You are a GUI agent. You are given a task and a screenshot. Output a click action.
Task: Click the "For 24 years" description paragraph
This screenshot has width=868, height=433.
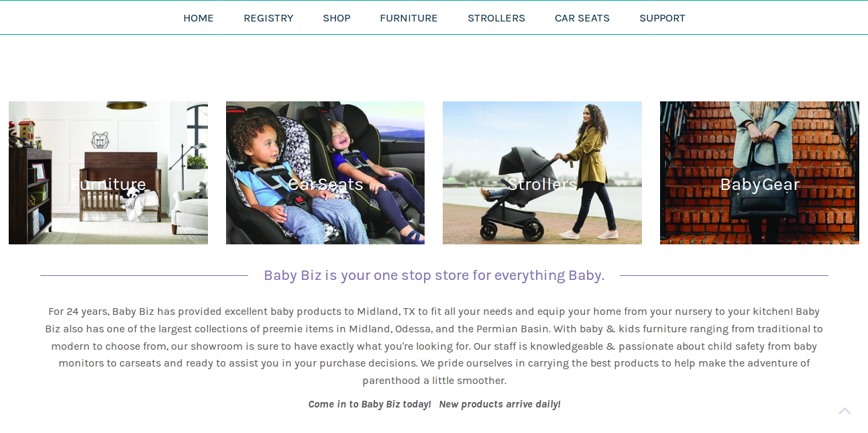pyautogui.click(x=434, y=346)
